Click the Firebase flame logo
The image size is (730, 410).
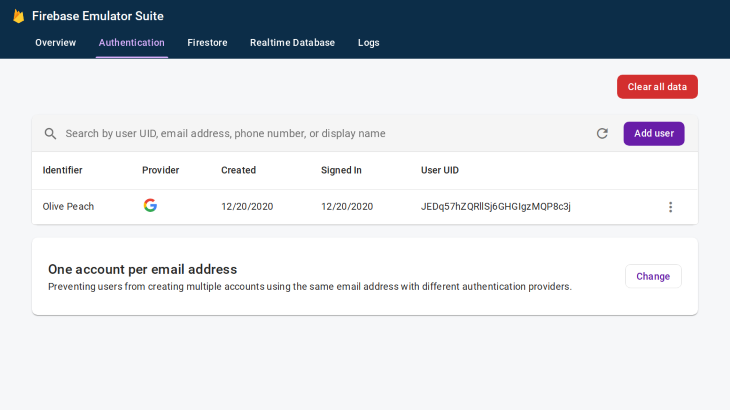click(18, 16)
